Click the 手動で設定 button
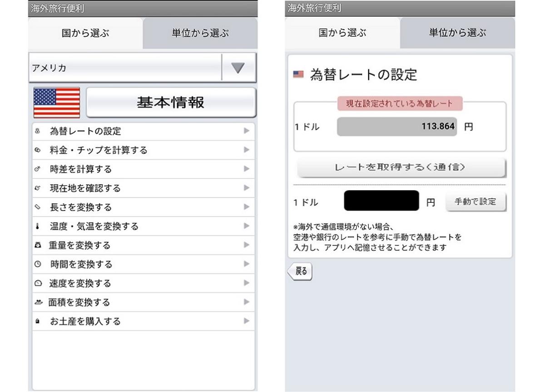The height and width of the screenshot is (392, 545). point(476,201)
